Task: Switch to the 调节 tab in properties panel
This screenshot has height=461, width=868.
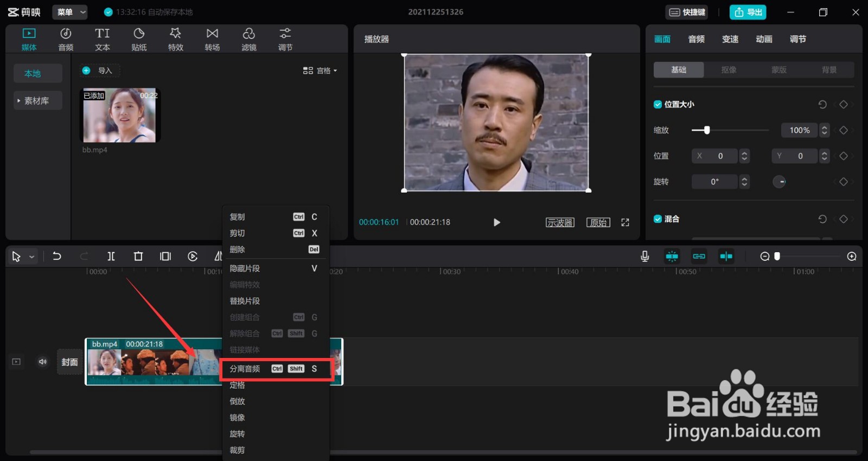Action: pyautogui.click(x=798, y=39)
